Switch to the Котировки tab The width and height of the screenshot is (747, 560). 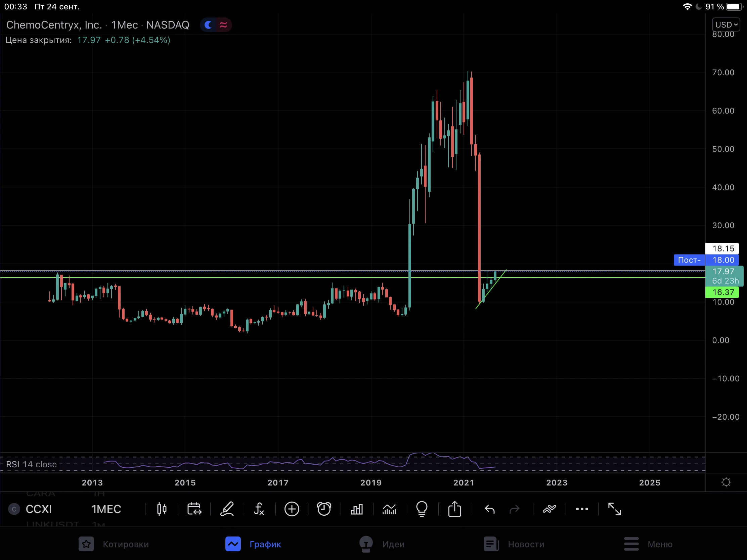point(114,544)
